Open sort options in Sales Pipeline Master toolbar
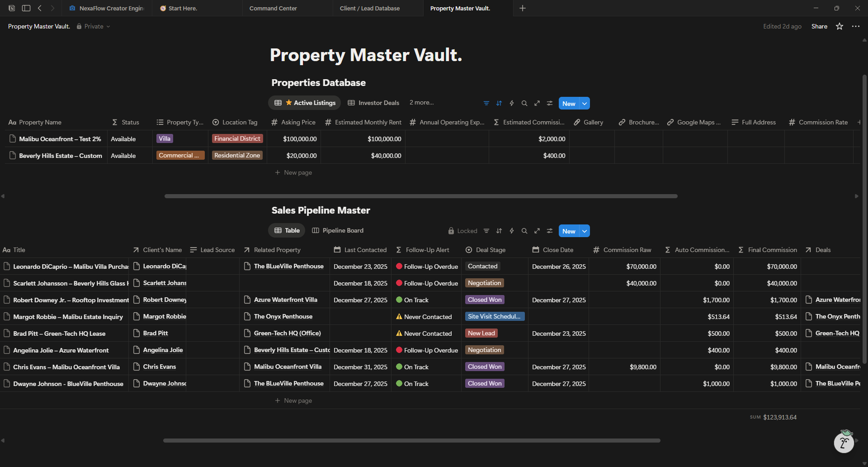Screen dimensions: 868x467 tap(499, 231)
